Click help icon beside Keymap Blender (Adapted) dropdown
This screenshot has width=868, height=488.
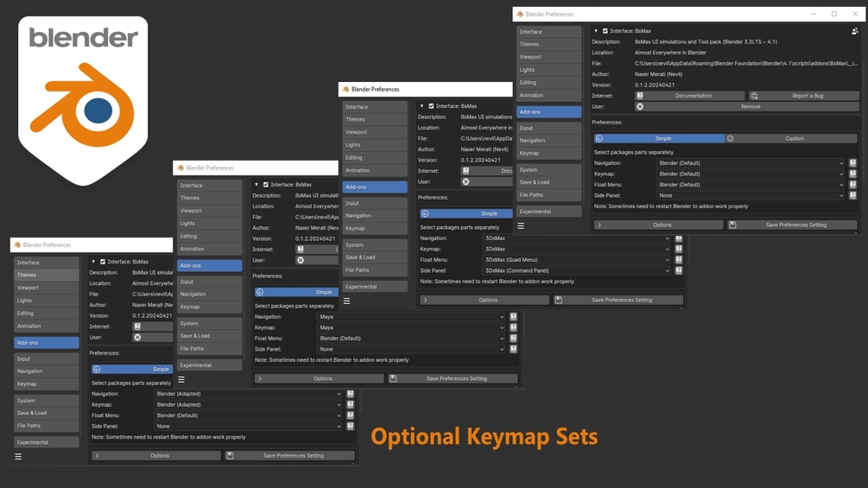[351, 404]
